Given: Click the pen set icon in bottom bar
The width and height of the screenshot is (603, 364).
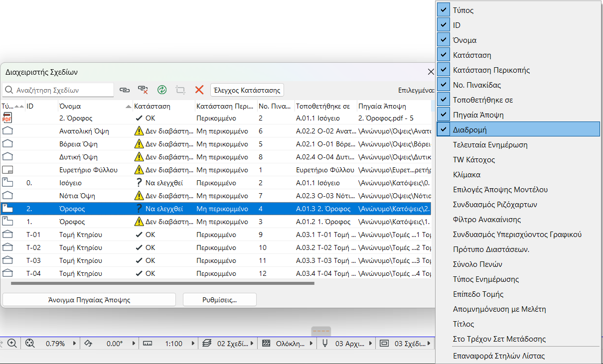Looking at the screenshot, I should pyautogui.click(x=325, y=343).
